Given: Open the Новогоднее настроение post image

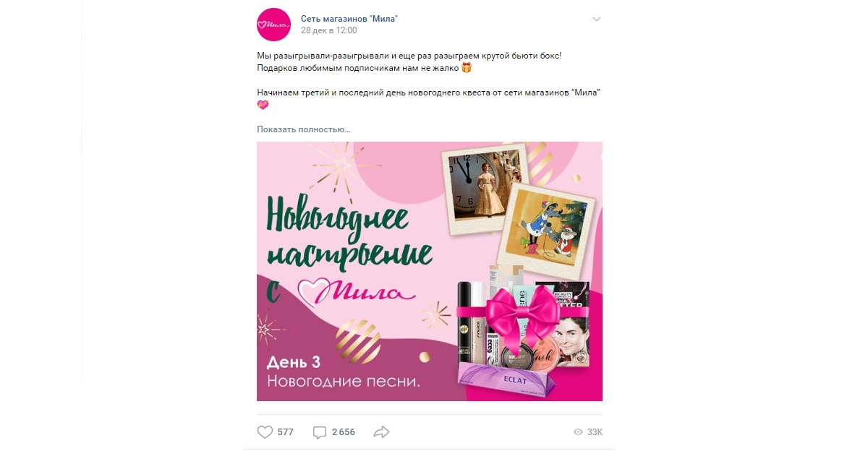Looking at the screenshot, I should pos(430,271).
